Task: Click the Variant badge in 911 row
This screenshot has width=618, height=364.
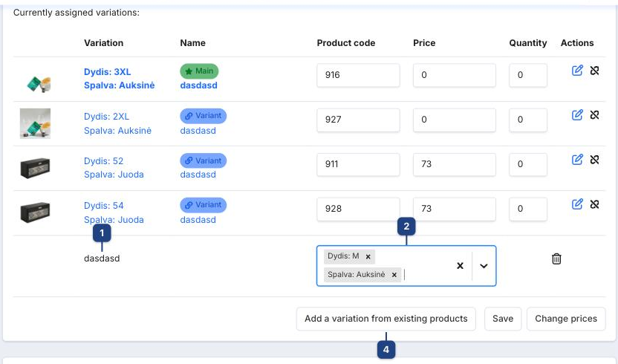Action: click(x=203, y=160)
